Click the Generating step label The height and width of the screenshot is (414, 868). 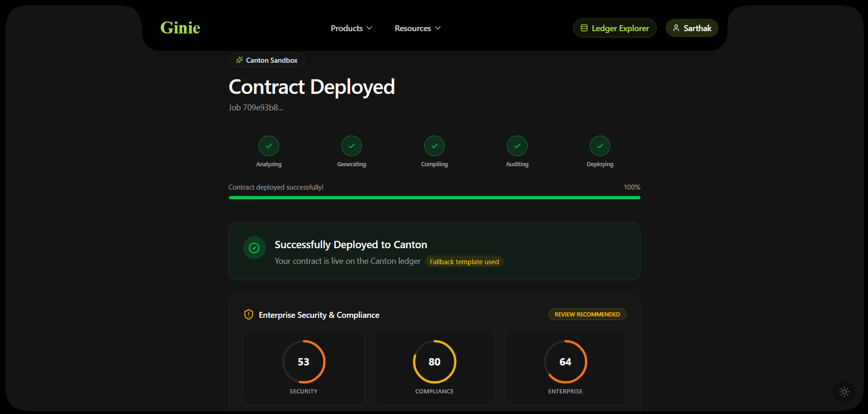[x=351, y=164]
